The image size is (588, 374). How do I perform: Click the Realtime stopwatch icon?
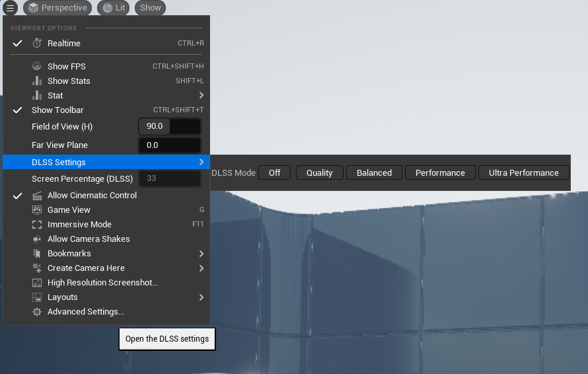pos(37,43)
